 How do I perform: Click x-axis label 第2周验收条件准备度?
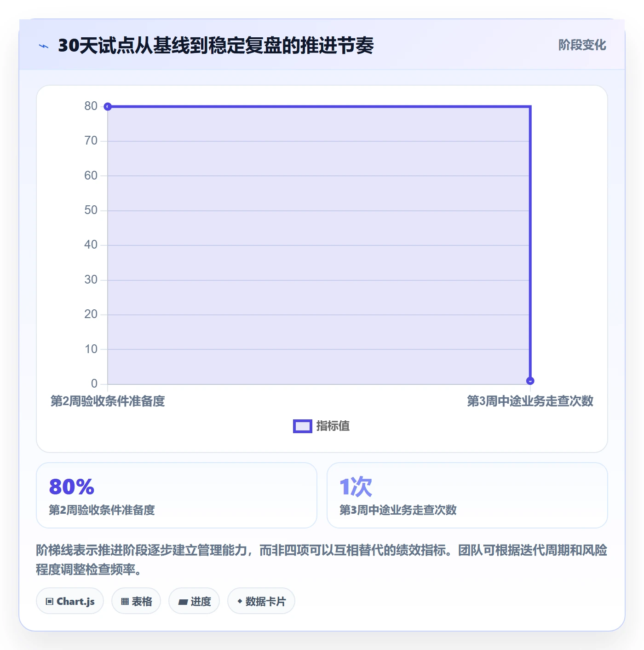coord(108,401)
